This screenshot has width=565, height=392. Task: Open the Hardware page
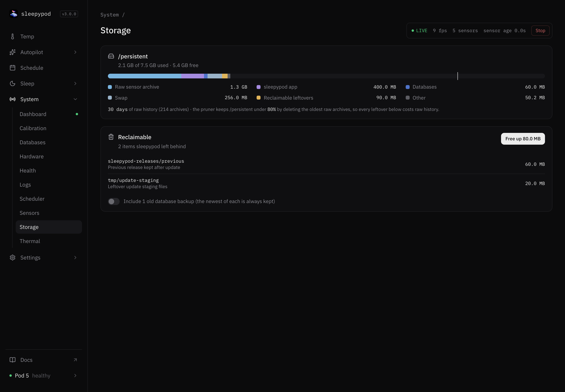coord(49,156)
